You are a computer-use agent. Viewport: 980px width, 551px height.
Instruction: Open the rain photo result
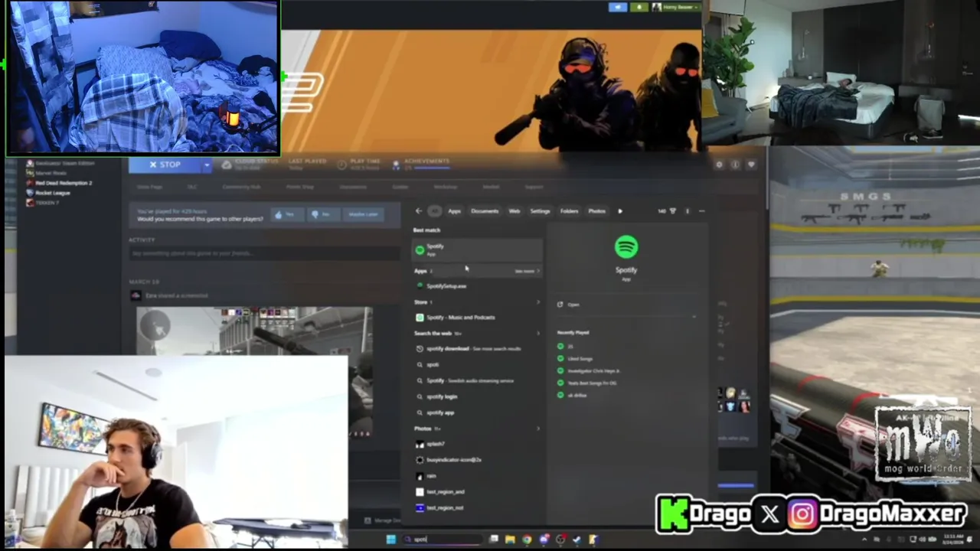pyautogui.click(x=478, y=476)
